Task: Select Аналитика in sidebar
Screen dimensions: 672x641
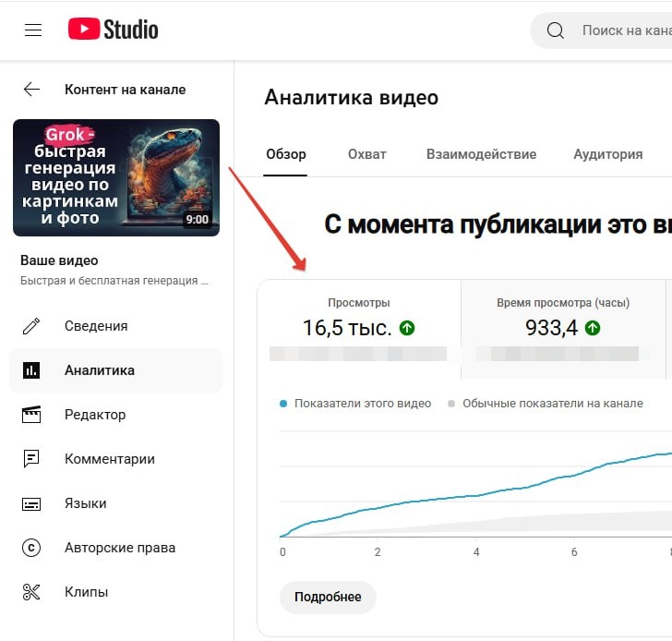Action: click(115, 370)
